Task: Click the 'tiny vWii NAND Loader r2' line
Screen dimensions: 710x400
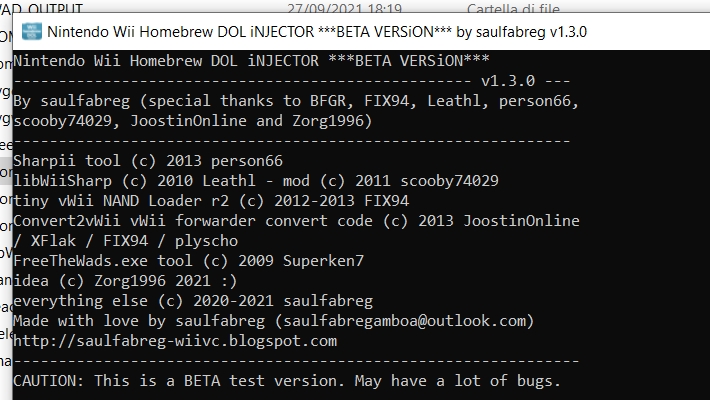Action: pyautogui.click(x=211, y=201)
